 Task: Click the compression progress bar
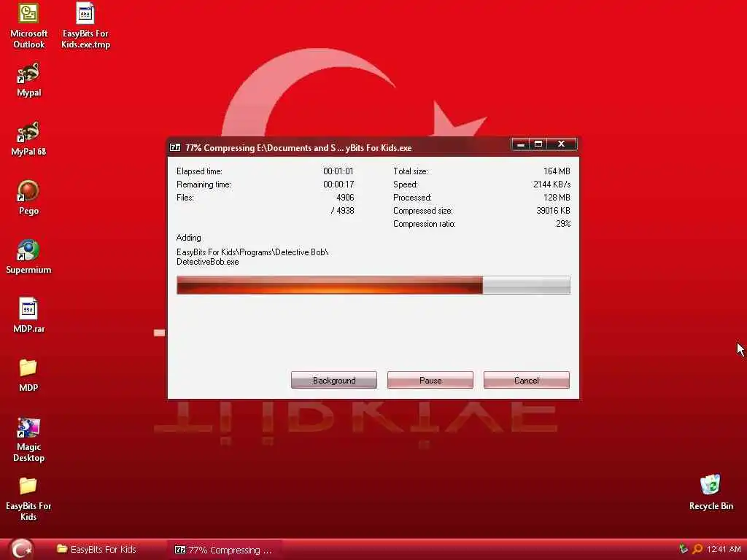[x=373, y=285]
